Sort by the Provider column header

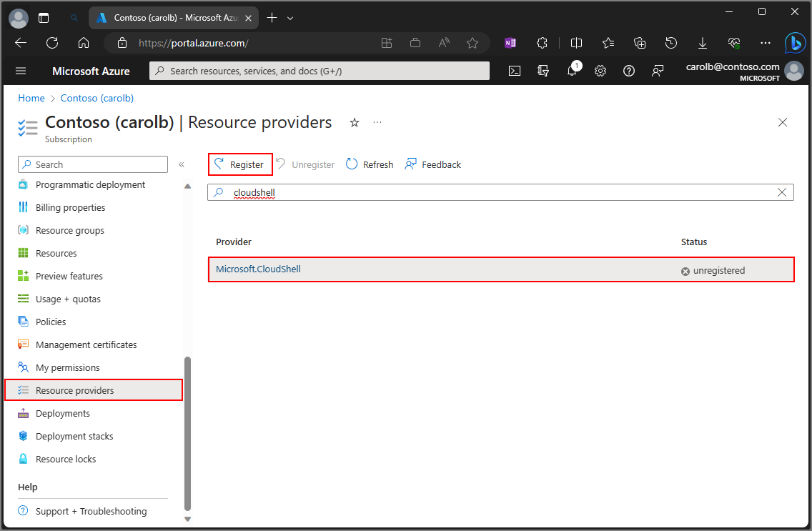234,242
